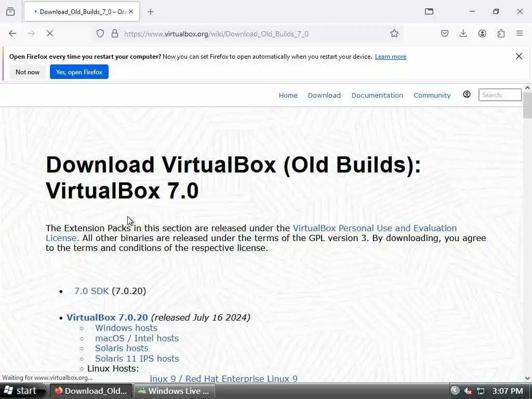The height and width of the screenshot is (399, 532).
Task: Open the Download nav link
Action: pyautogui.click(x=324, y=96)
